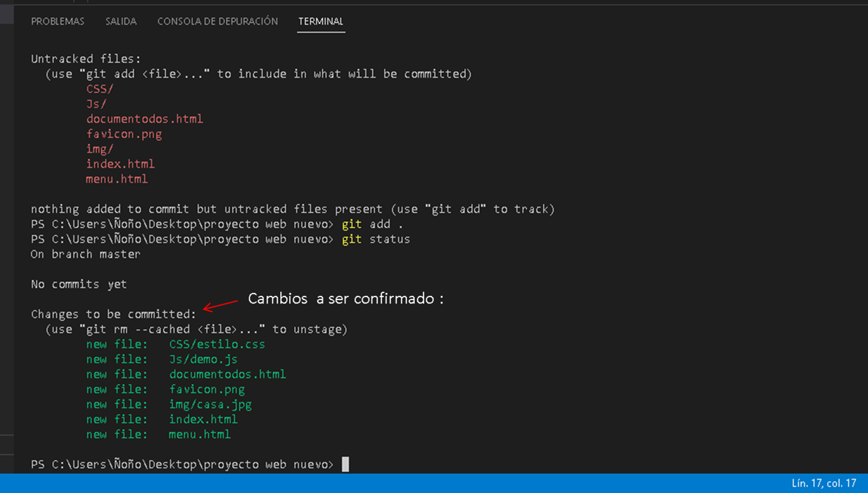
Task: Click the green 'new file: index.html' entry
Action: click(162, 419)
